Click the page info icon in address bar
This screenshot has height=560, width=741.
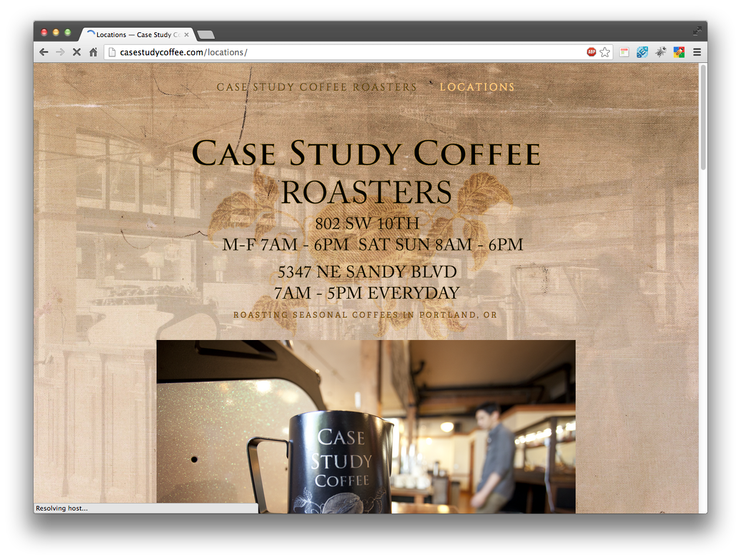112,52
